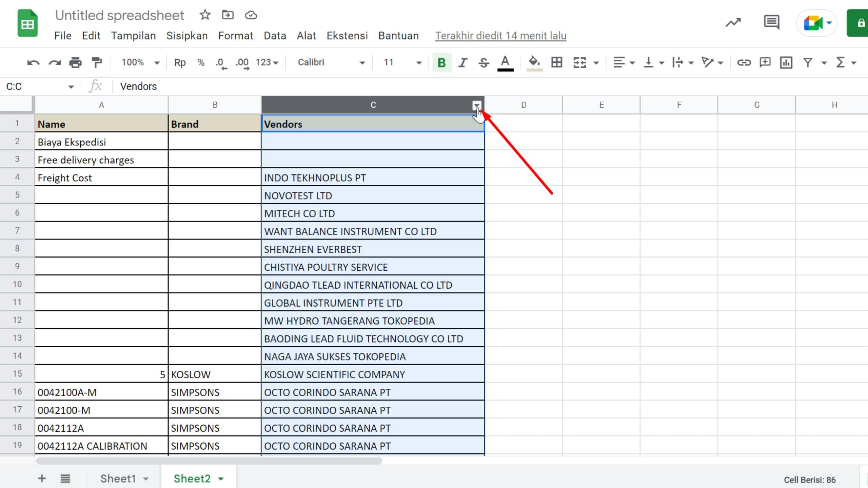This screenshot has width=868, height=488.
Task: Open the fill color bucket
Action: [x=534, y=63]
